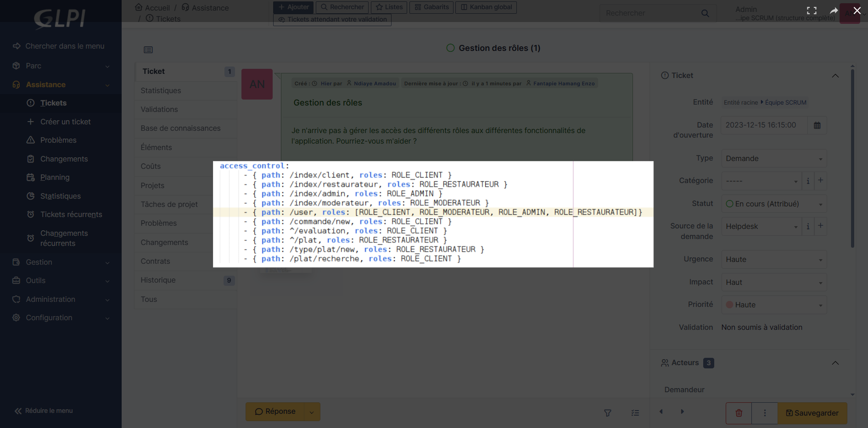Expand the Parc menu

point(61,66)
